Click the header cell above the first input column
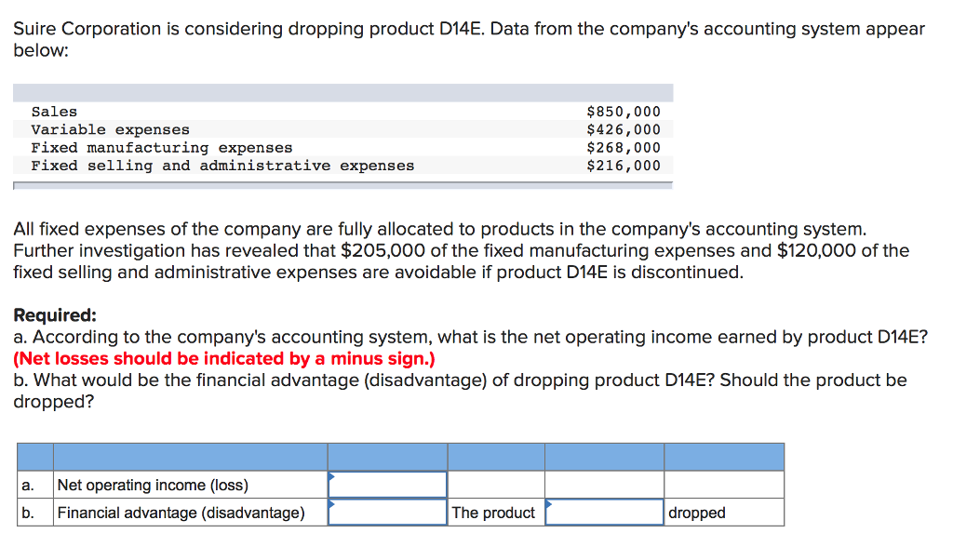The height and width of the screenshot is (560, 953). coord(386,456)
